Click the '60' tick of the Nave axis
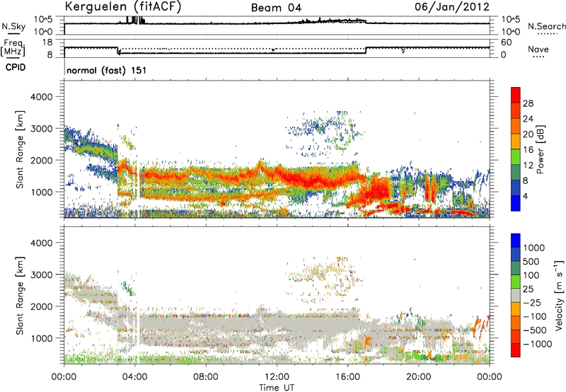The width and height of the screenshot is (566, 392). click(x=507, y=42)
